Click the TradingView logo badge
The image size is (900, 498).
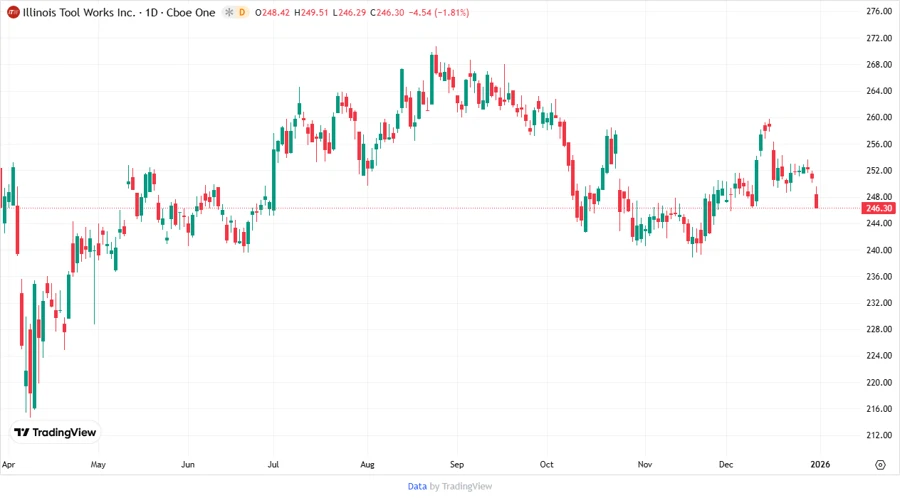[55, 433]
